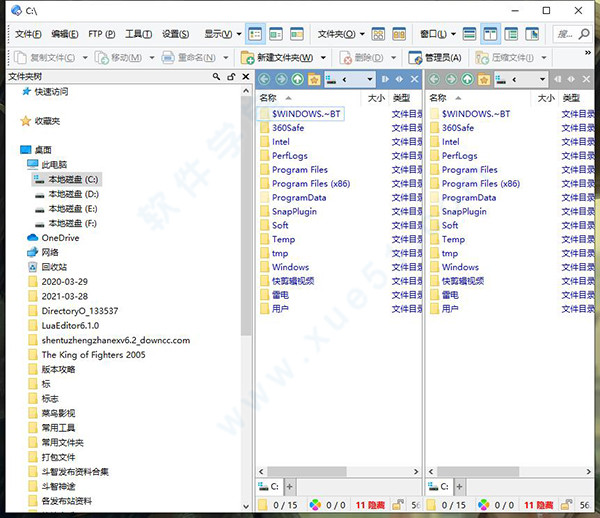
Task: Click the 管理员(A) administrator toolbar button
Action: click(x=434, y=57)
